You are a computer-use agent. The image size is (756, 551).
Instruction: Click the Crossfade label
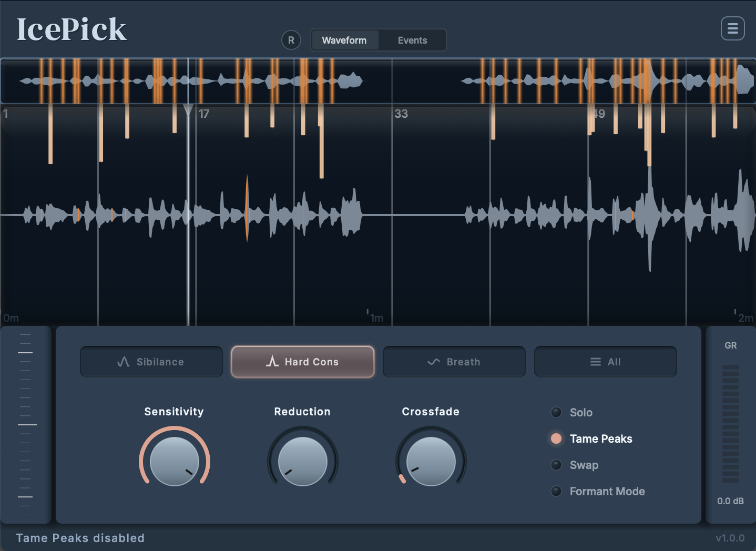pyautogui.click(x=431, y=412)
